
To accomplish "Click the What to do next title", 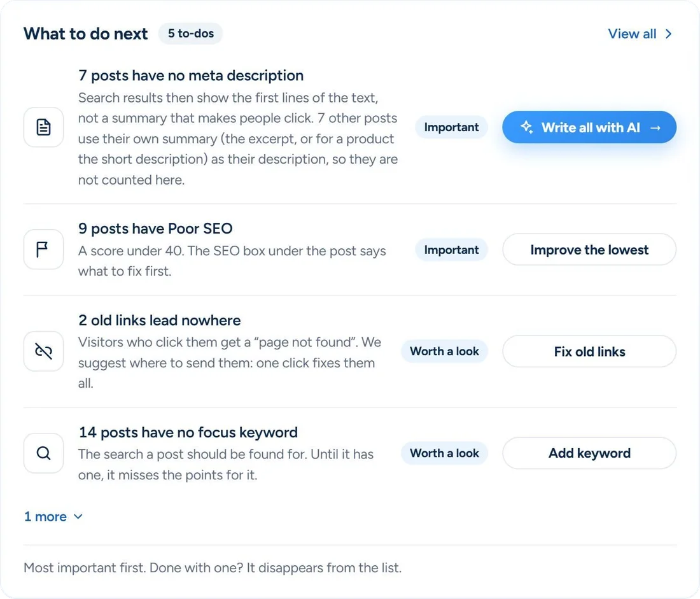I will [x=86, y=34].
